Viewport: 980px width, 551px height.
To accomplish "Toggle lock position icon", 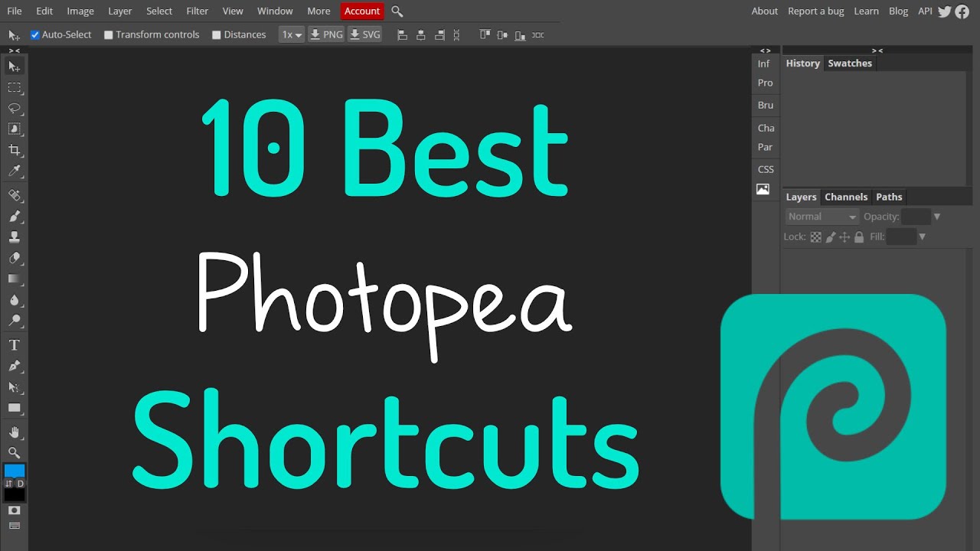I will (844, 237).
